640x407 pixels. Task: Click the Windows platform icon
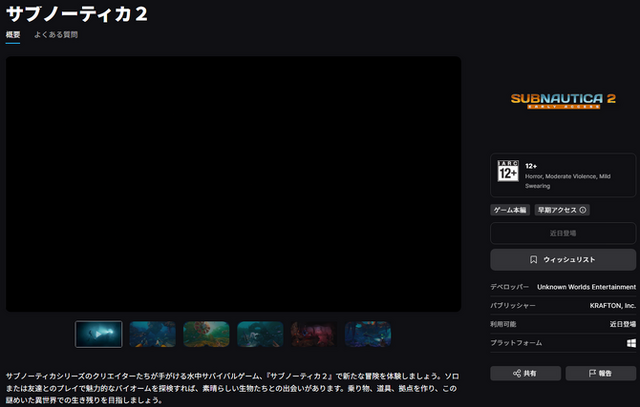631,343
